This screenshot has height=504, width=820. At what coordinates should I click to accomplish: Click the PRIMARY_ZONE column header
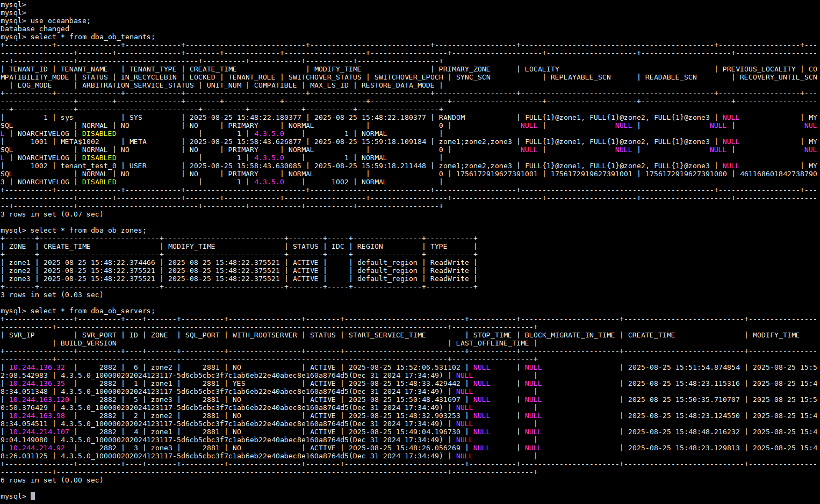point(465,69)
